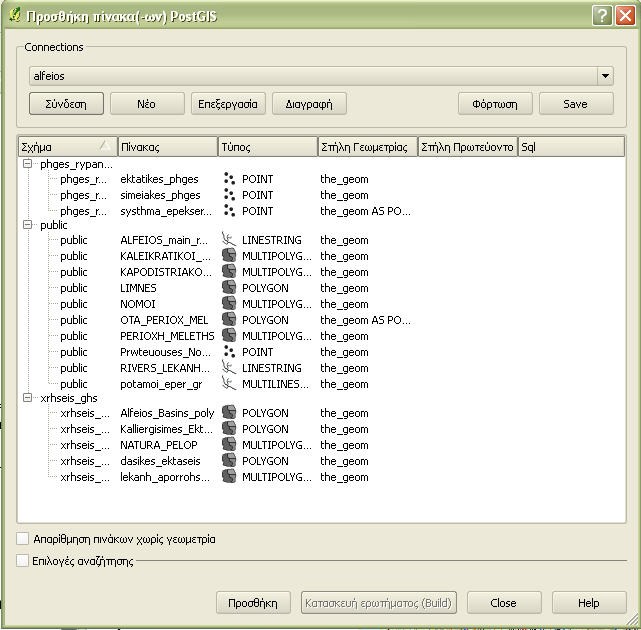Select the LIMNES table name
Image resolution: width=641 pixels, height=630 pixels.
point(138,288)
